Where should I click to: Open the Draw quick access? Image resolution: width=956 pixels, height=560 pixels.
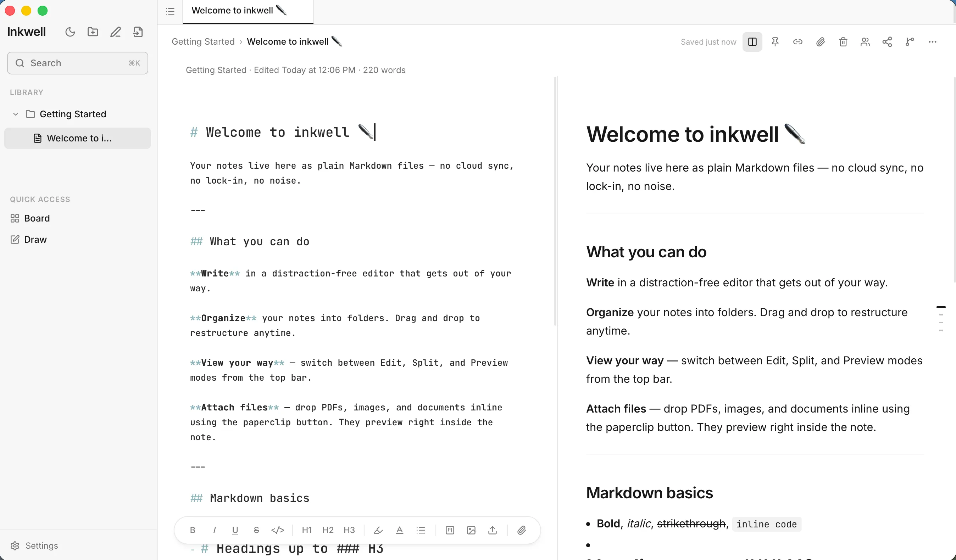click(x=29, y=240)
